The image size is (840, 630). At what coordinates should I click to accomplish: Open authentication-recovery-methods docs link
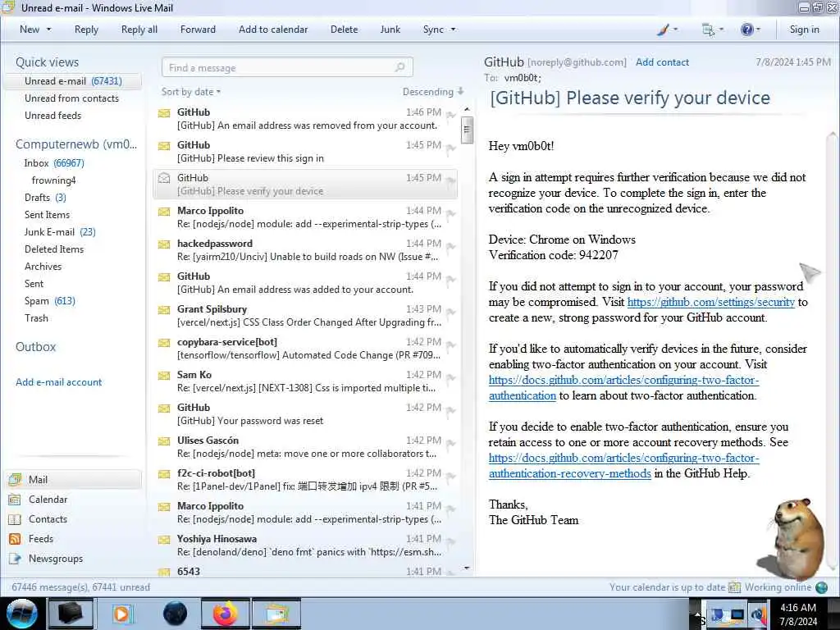(x=623, y=466)
